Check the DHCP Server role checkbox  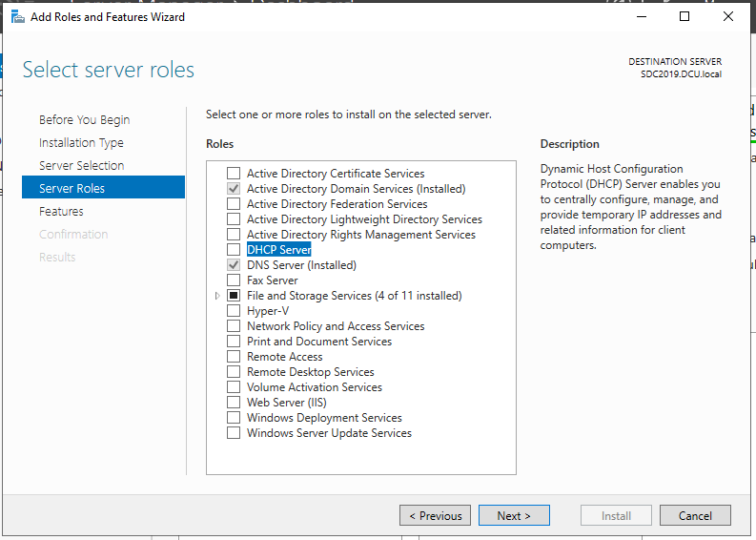pyautogui.click(x=234, y=250)
